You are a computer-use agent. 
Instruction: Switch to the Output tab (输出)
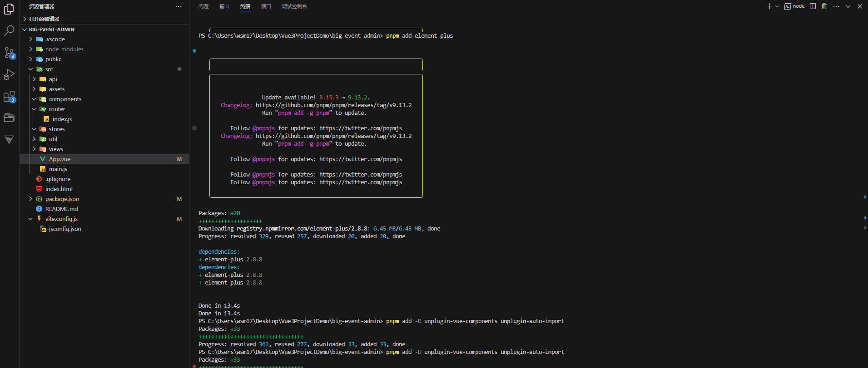[x=224, y=6]
